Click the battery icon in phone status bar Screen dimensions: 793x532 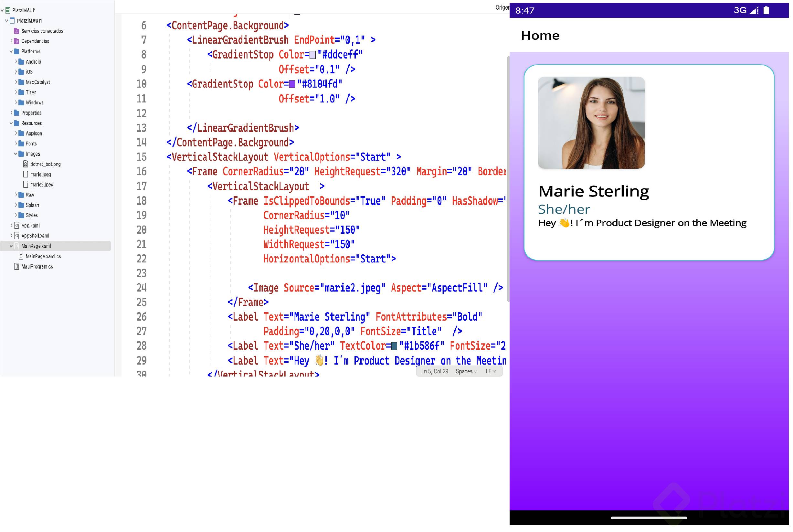[766, 11]
